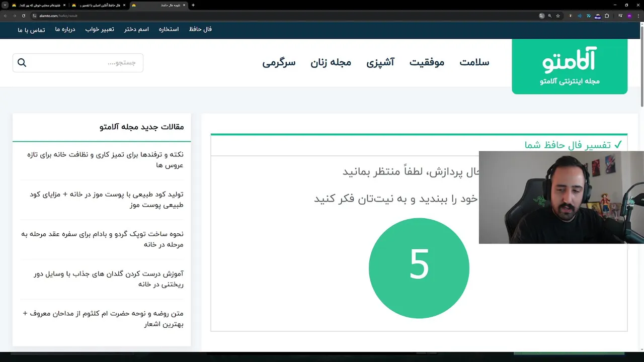Open تعبیر خواب link
The image size is (644, 362).
[100, 29]
